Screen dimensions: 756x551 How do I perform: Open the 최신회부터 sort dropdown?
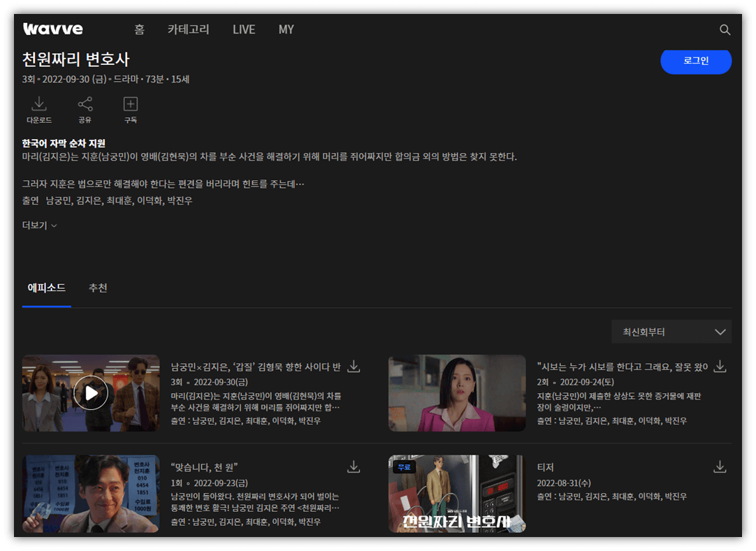click(671, 331)
